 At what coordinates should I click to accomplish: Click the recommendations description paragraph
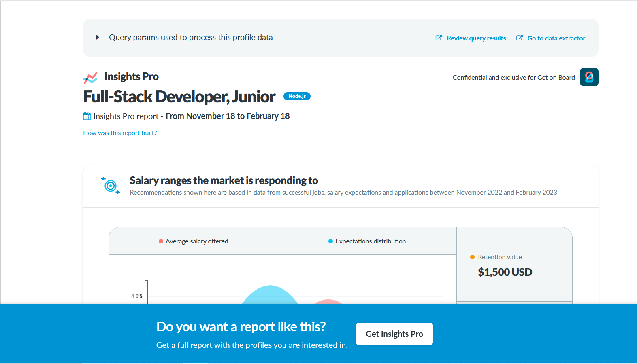344,193
